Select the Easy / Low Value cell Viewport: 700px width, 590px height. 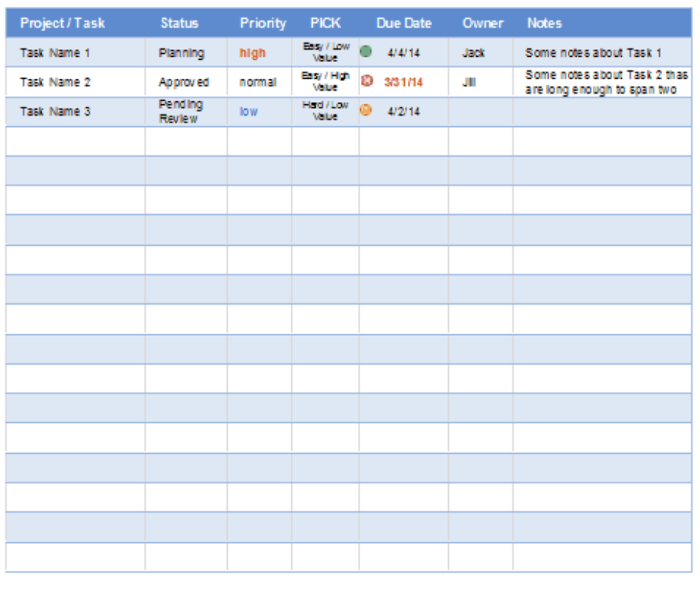click(x=325, y=53)
